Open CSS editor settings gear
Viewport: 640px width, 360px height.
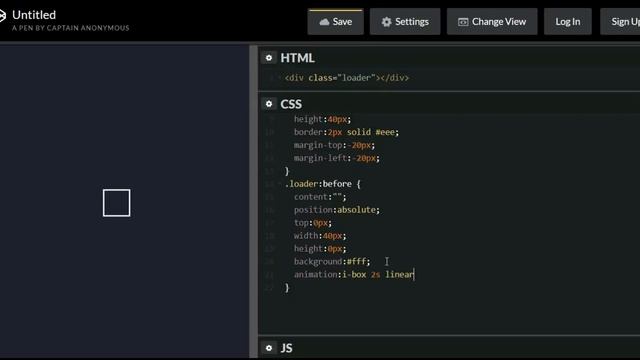click(269, 104)
